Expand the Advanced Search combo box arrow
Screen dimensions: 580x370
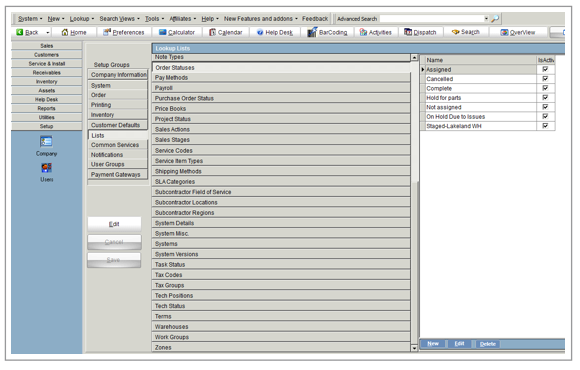pyautogui.click(x=486, y=18)
